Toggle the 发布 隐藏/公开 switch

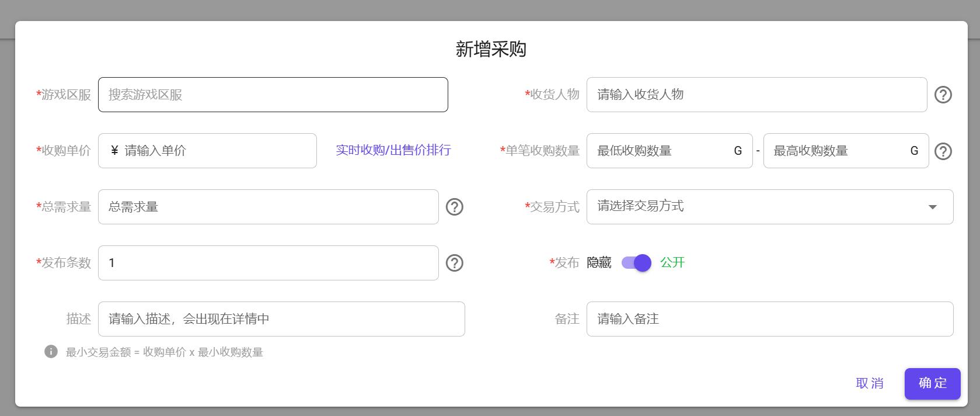click(x=636, y=263)
